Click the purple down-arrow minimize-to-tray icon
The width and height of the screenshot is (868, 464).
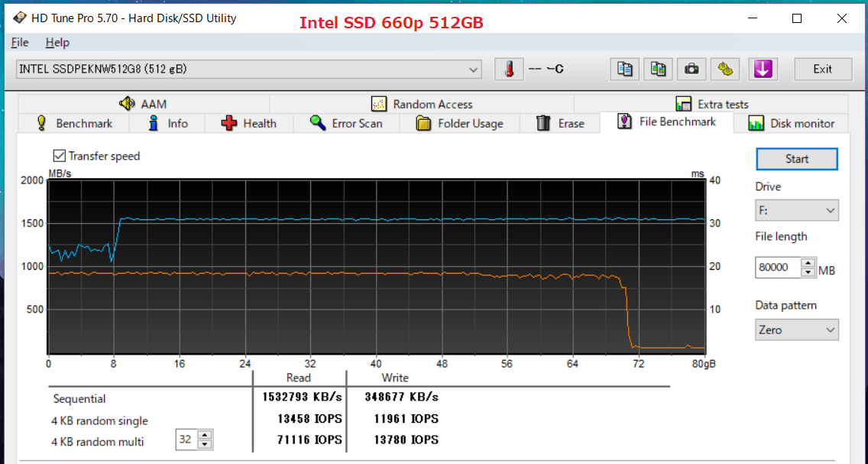pos(763,70)
